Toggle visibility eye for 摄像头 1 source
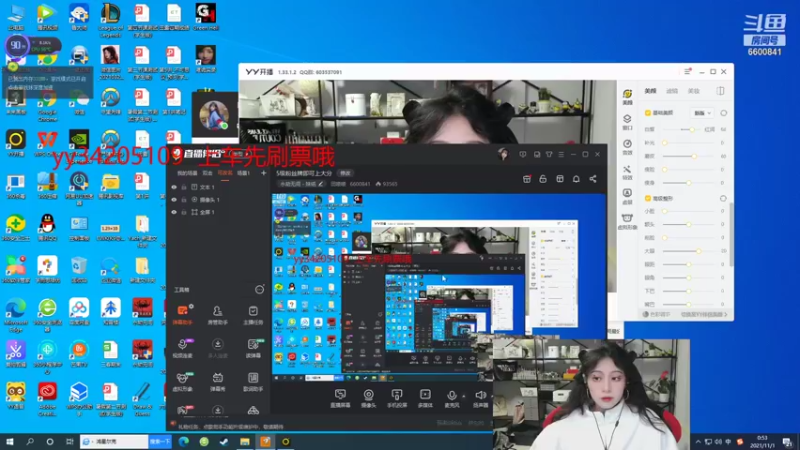Viewport: 800px width, 450px height. (x=174, y=199)
